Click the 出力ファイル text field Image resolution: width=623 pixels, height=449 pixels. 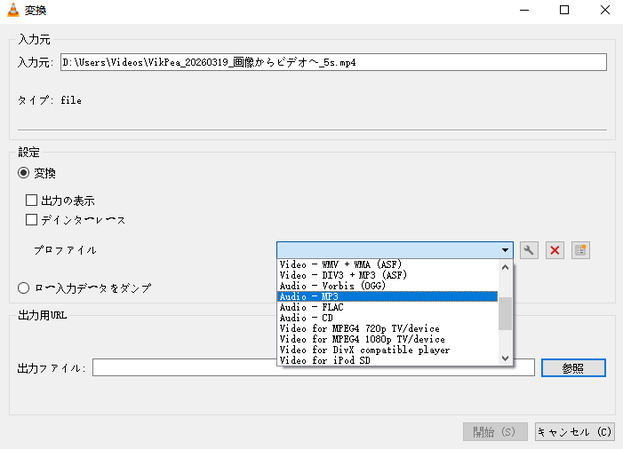click(313, 368)
